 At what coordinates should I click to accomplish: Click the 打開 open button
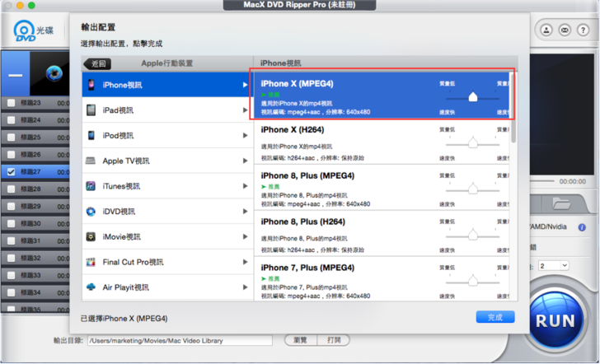334,340
